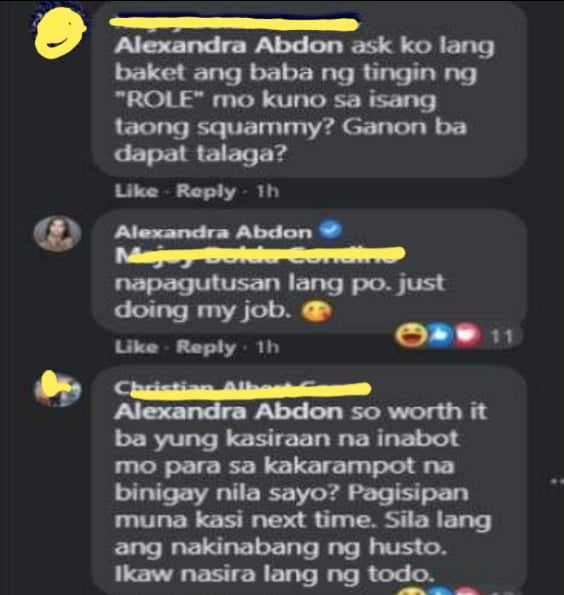Open Alexandra Abdon's profile picture
The image size is (564, 595).
click(x=57, y=233)
